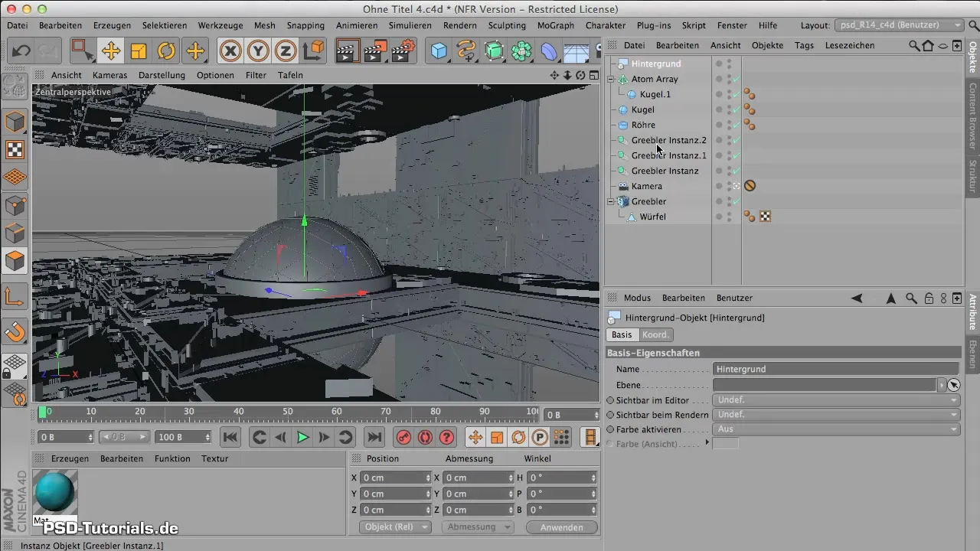Open the deformer objects icon

coord(550,51)
